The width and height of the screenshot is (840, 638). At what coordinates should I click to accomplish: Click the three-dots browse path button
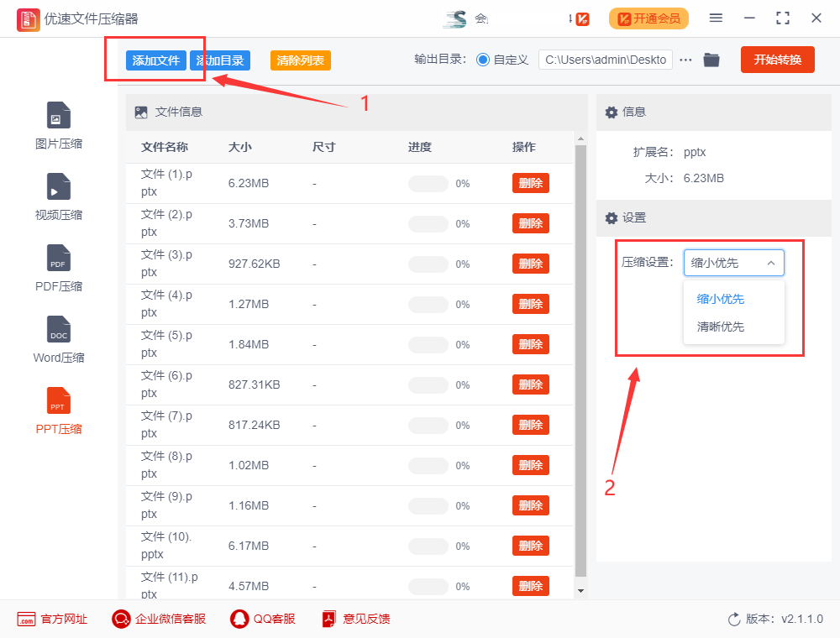[685, 60]
